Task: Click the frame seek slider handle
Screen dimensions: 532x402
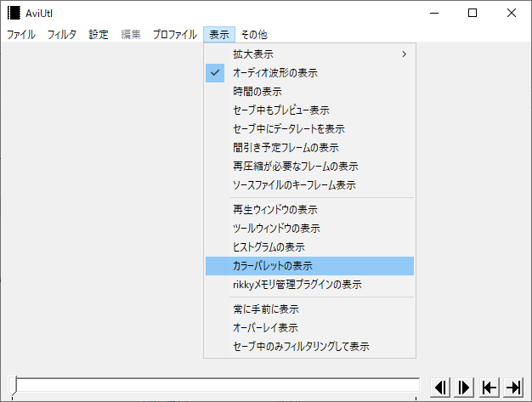Action: pyautogui.click(x=13, y=385)
